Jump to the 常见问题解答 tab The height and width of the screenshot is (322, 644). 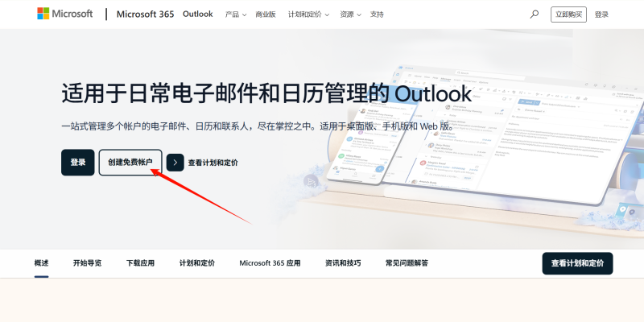[407, 263]
